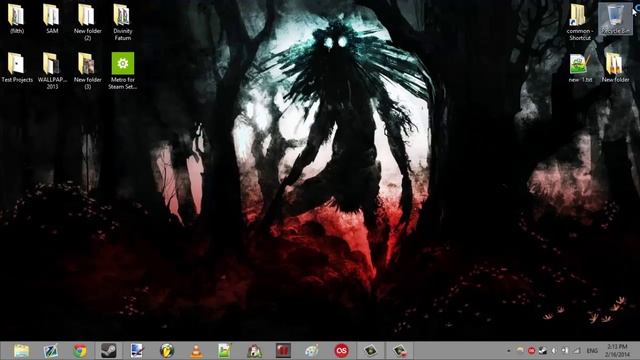Select the 'Metro for Steam Set...' desktop icon
The image size is (640, 360).
(x=122, y=71)
